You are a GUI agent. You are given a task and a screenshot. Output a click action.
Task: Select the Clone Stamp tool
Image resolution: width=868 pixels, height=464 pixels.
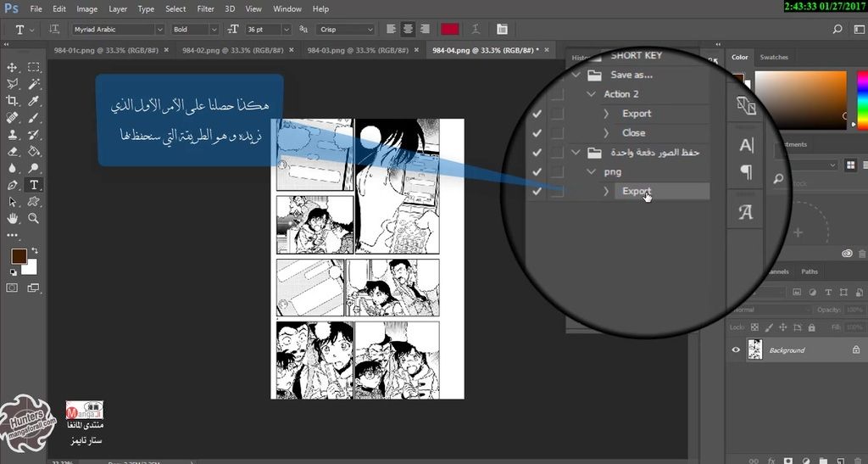click(12, 135)
